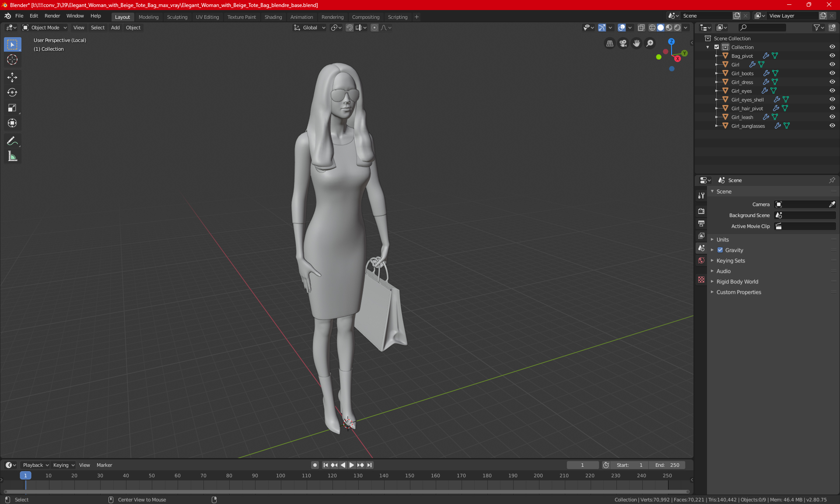Expand the Rigid Body World section
The width and height of the screenshot is (840, 504).
click(737, 282)
